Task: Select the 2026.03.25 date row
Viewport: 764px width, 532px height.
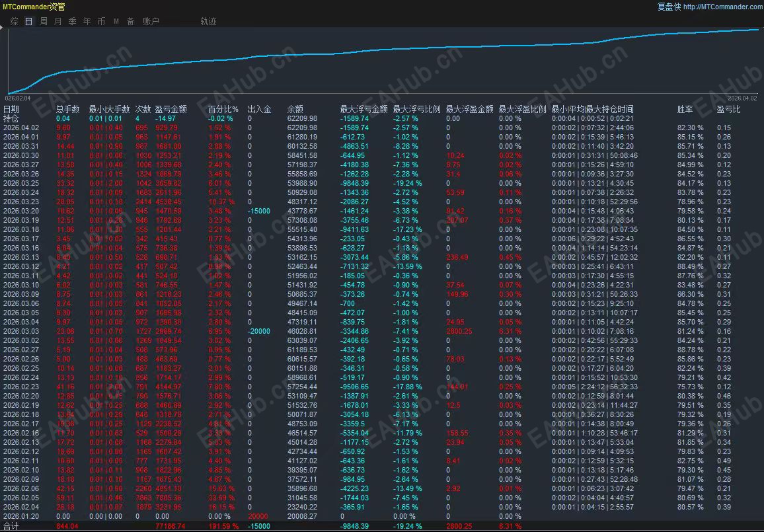Action: coord(21,183)
